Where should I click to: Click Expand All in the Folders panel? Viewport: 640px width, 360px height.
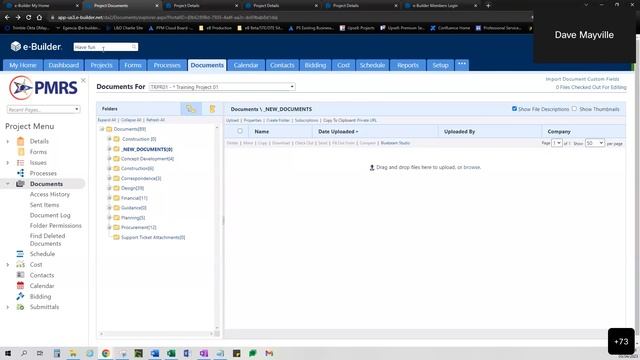107,120
